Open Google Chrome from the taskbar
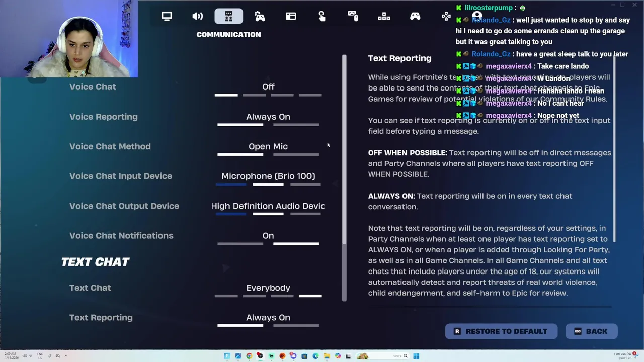644x362 pixels. point(250,356)
